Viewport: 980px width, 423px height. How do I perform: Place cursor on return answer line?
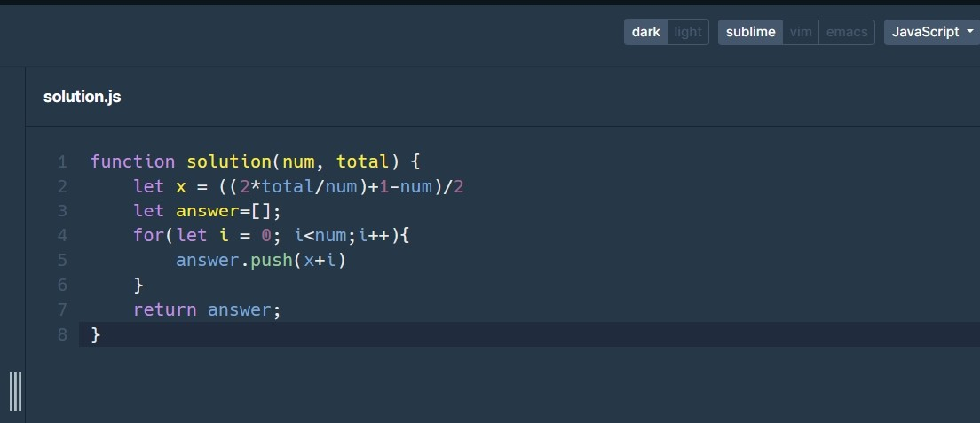tap(207, 309)
